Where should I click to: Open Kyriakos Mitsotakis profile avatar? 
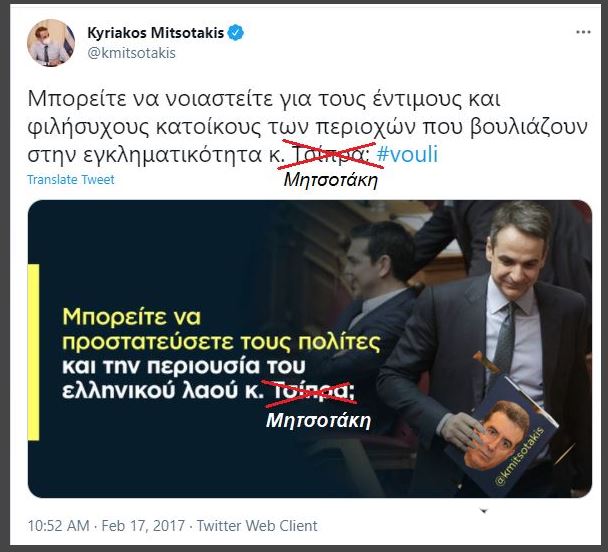click(51, 43)
